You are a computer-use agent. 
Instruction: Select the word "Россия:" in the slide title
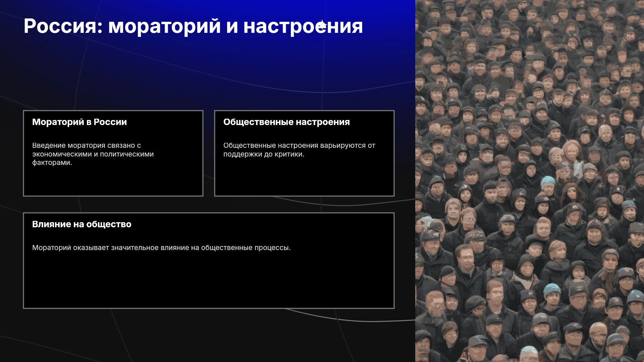[63, 26]
